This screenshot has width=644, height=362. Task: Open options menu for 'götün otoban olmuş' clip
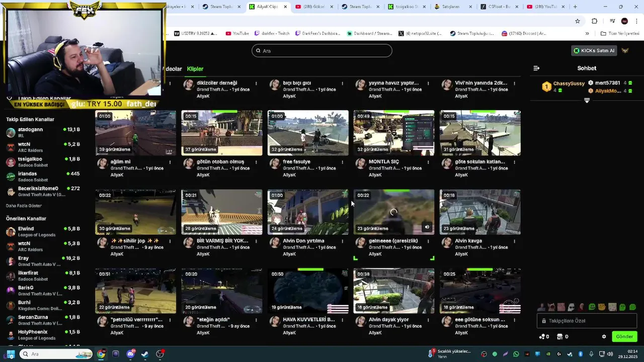click(256, 162)
